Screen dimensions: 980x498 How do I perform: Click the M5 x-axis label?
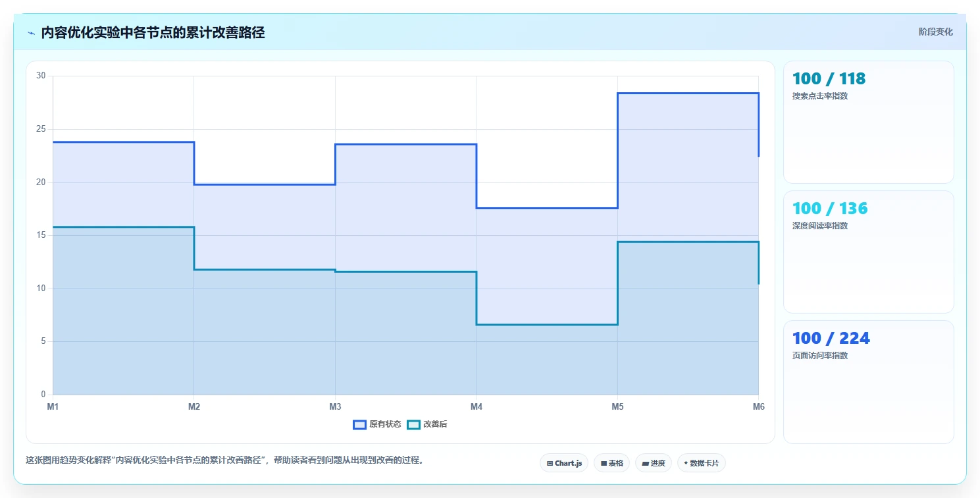617,407
